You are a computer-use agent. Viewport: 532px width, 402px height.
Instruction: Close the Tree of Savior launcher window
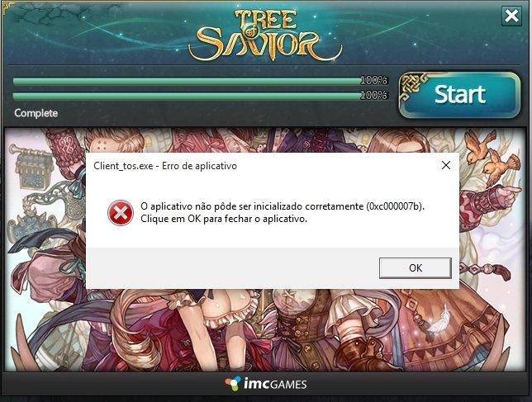[511, 16]
